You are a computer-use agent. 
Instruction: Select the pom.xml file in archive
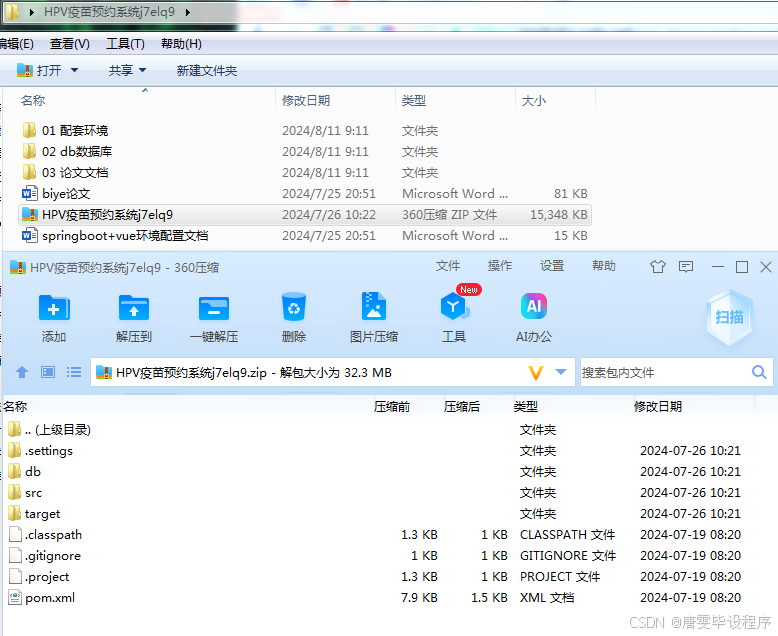[x=42, y=598]
